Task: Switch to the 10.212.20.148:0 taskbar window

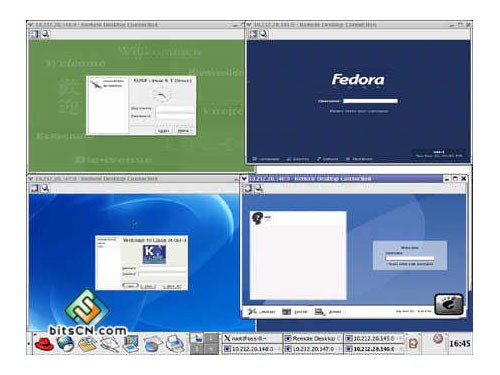Action: 252,349
